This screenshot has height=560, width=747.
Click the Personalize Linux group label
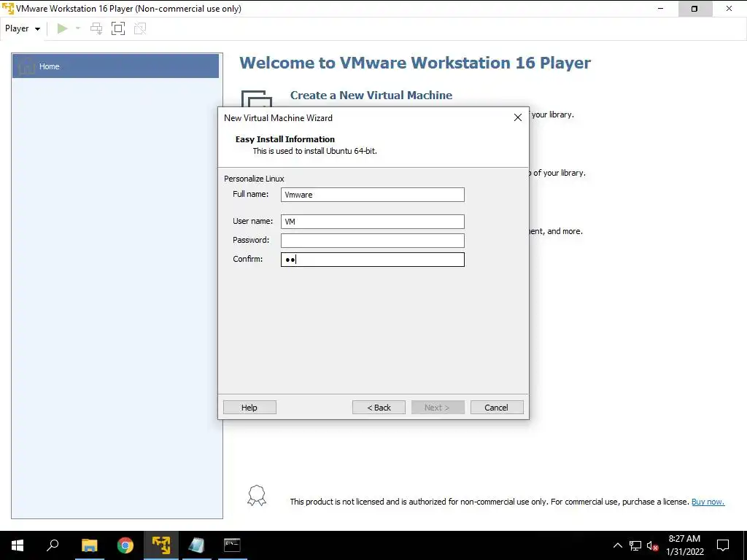point(254,179)
